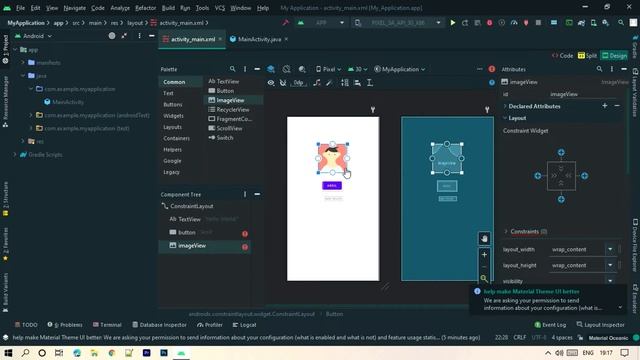Select RecyclerView in the Palette list
The width and height of the screenshot is (640, 360).
[x=233, y=109]
